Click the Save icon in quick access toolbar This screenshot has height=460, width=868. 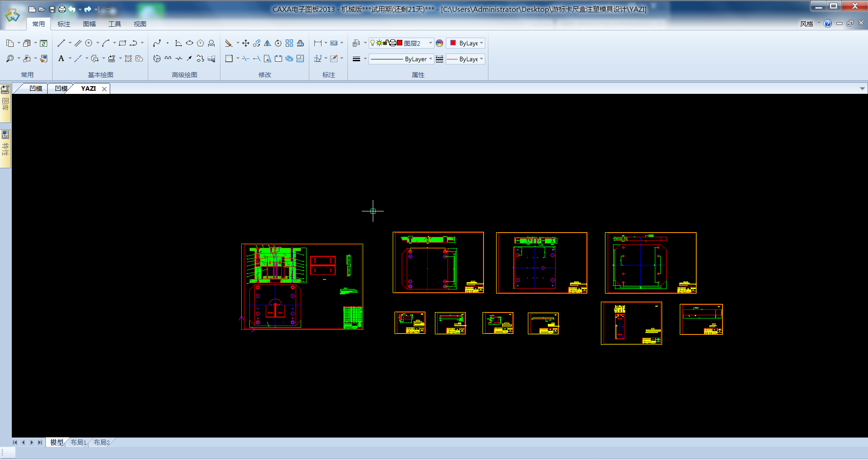pyautogui.click(x=52, y=10)
